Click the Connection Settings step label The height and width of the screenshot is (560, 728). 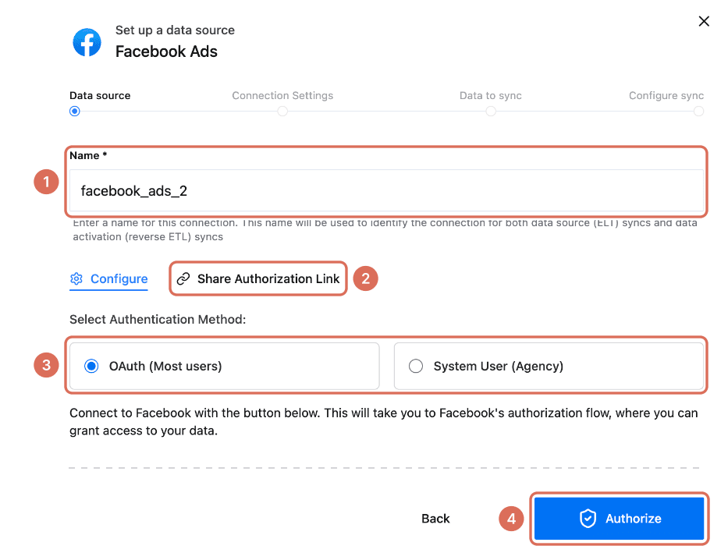click(282, 96)
